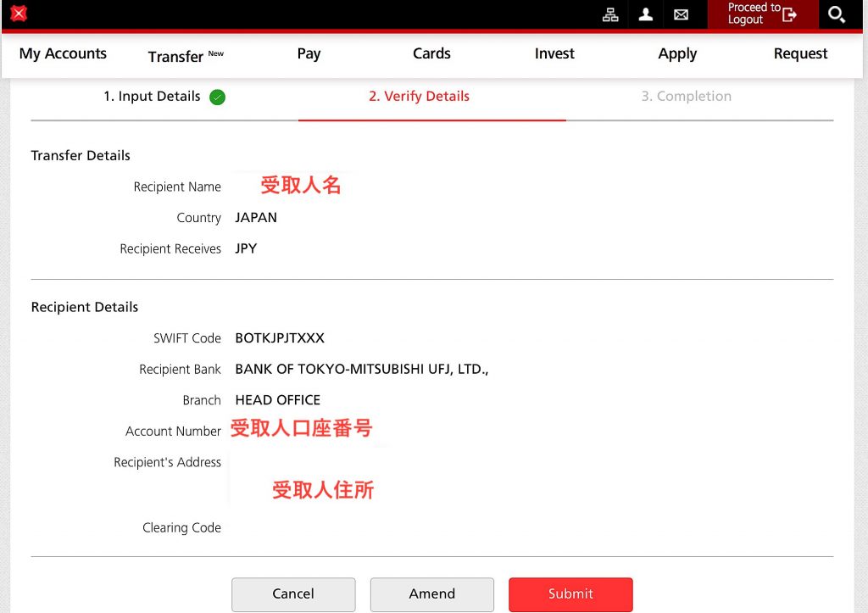Click the Recipient's Address label
The width and height of the screenshot is (868, 613).
[x=167, y=462]
